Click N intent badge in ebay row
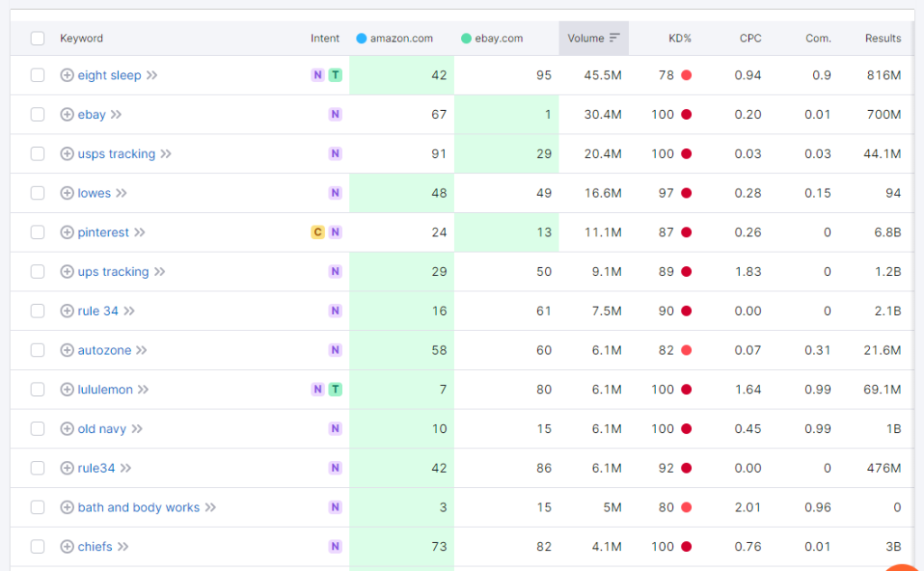Image resolution: width=924 pixels, height=571 pixels. coord(336,115)
